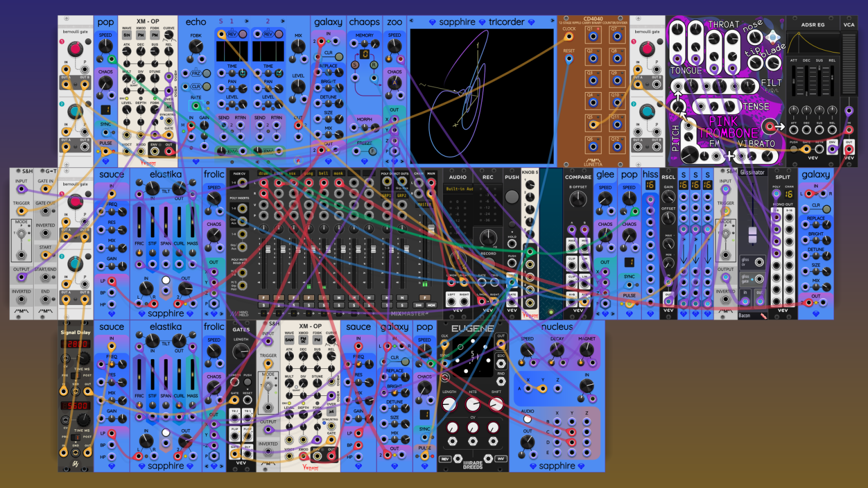Click the glee SPEED knob
The height and width of the screenshot is (488, 868).
click(605, 199)
